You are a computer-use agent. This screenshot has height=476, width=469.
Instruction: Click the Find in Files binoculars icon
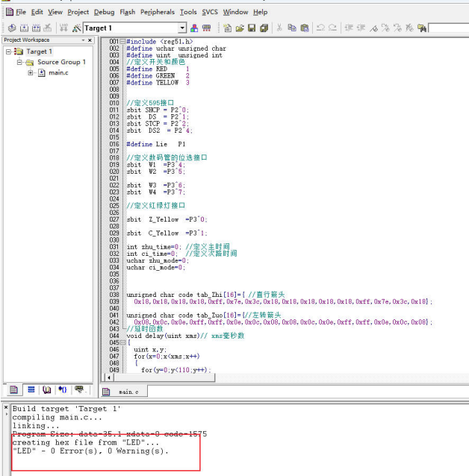pyautogui.click(x=422, y=28)
